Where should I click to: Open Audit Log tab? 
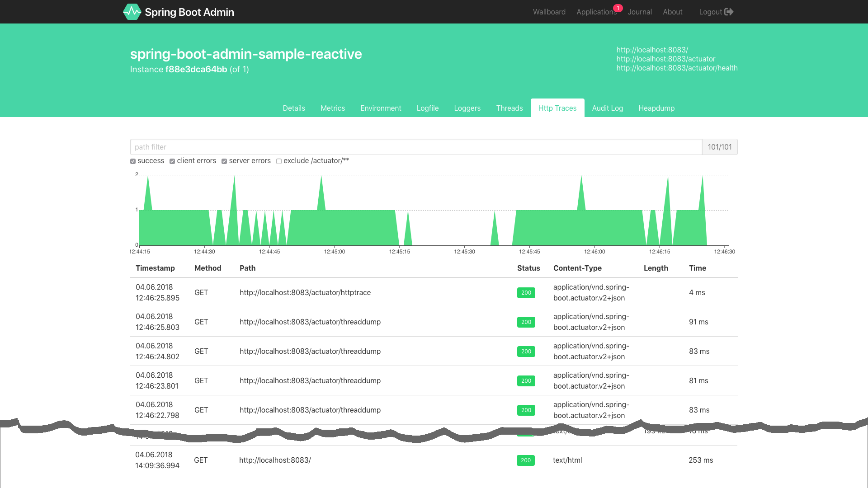608,108
